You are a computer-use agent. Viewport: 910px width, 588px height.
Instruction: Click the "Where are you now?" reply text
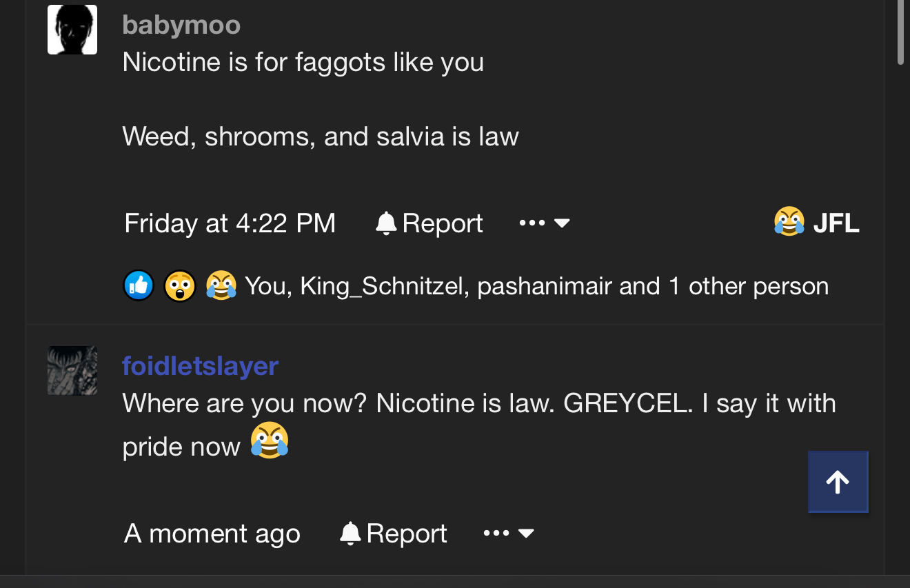pos(245,403)
